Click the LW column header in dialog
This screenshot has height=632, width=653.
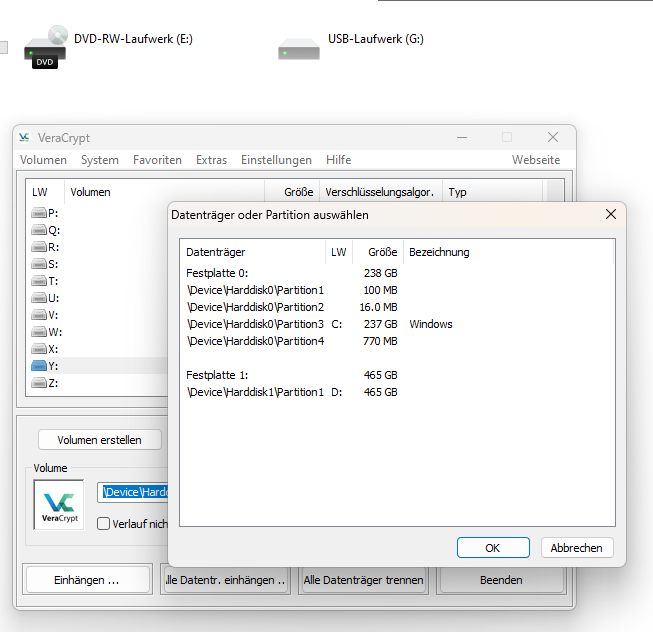(x=339, y=252)
